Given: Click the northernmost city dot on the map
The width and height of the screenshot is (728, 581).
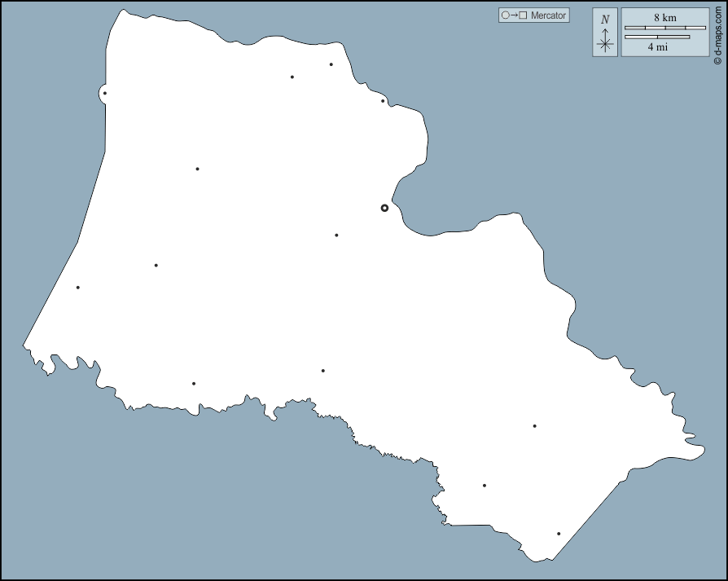Looking at the screenshot, I should point(331,64).
